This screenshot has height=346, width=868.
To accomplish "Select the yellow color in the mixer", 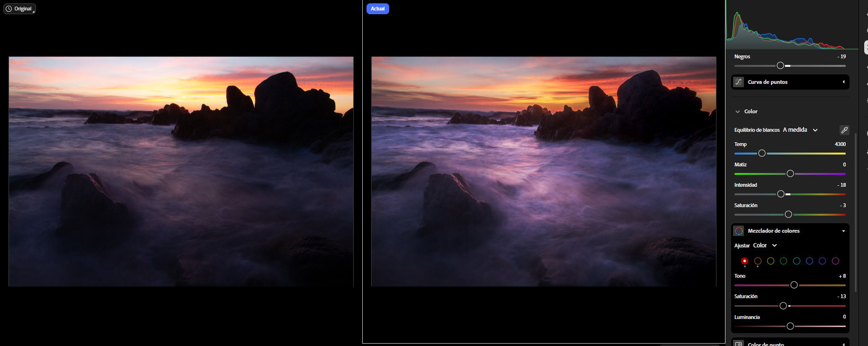I will point(770,261).
